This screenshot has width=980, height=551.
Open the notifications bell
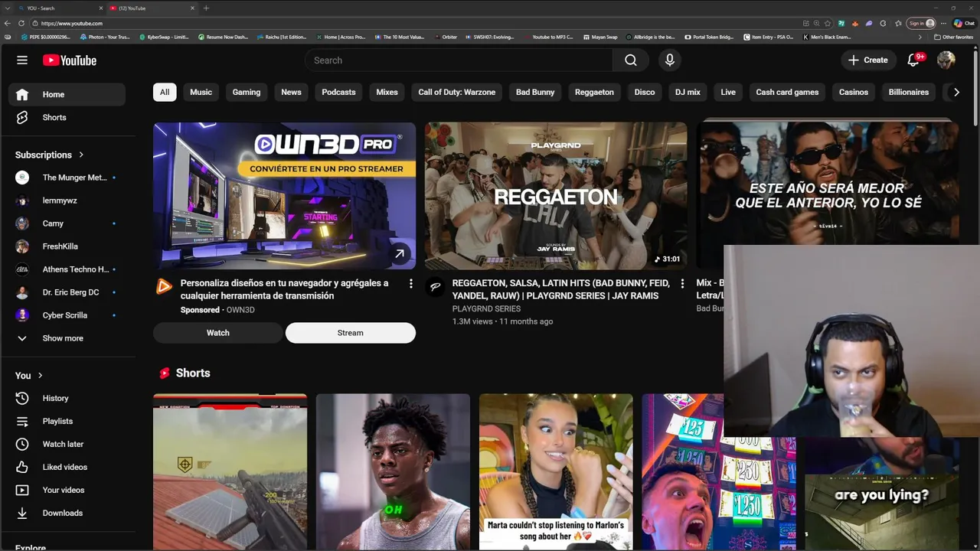tap(913, 60)
